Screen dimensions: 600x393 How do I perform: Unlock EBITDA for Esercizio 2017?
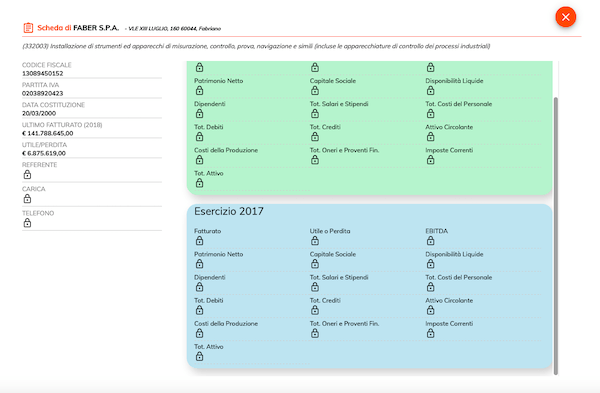tap(430, 241)
